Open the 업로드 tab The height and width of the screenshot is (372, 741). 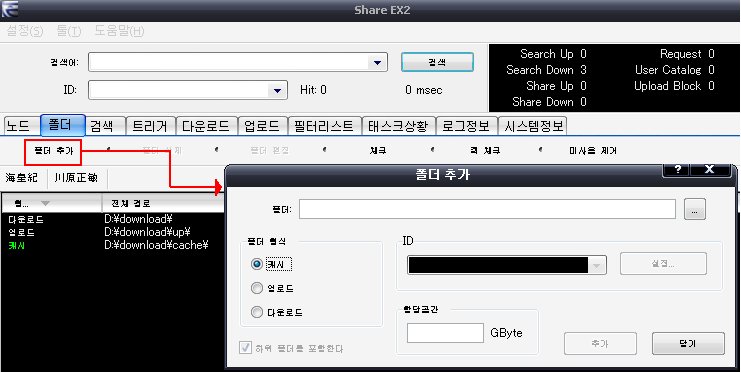(x=263, y=126)
